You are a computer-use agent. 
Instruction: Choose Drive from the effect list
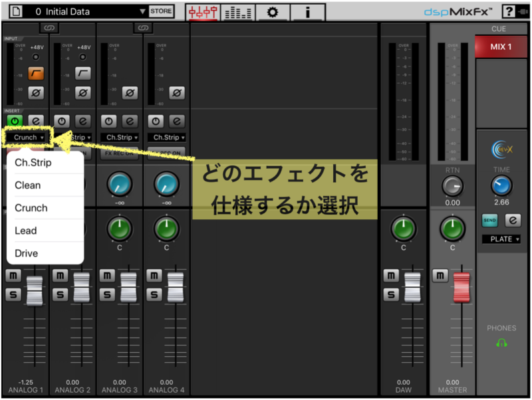point(45,253)
